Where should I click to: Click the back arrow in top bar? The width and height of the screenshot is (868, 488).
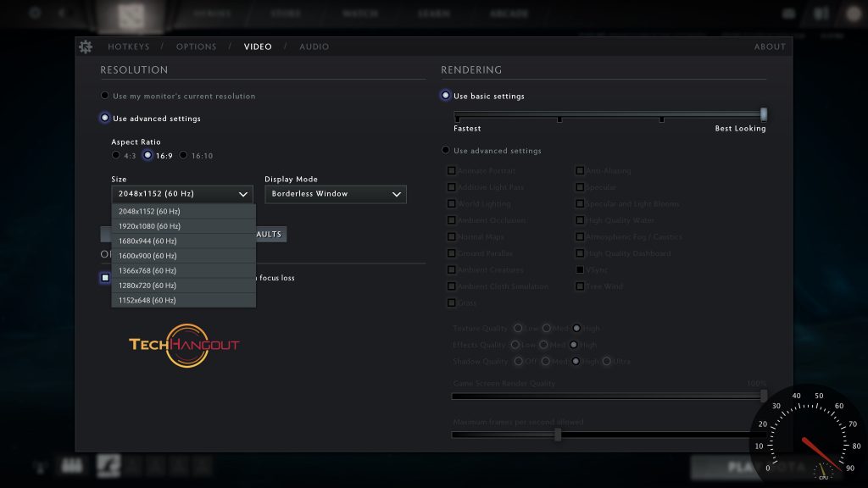click(x=62, y=12)
